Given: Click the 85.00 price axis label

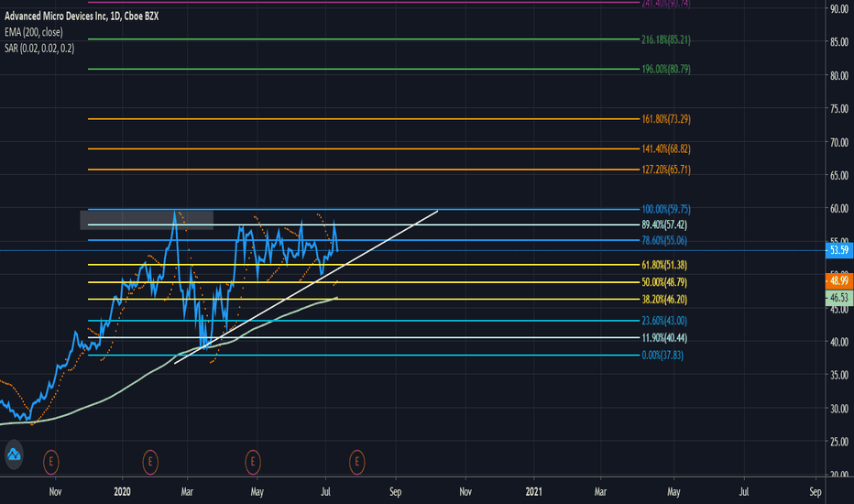Looking at the screenshot, I should tap(839, 42).
